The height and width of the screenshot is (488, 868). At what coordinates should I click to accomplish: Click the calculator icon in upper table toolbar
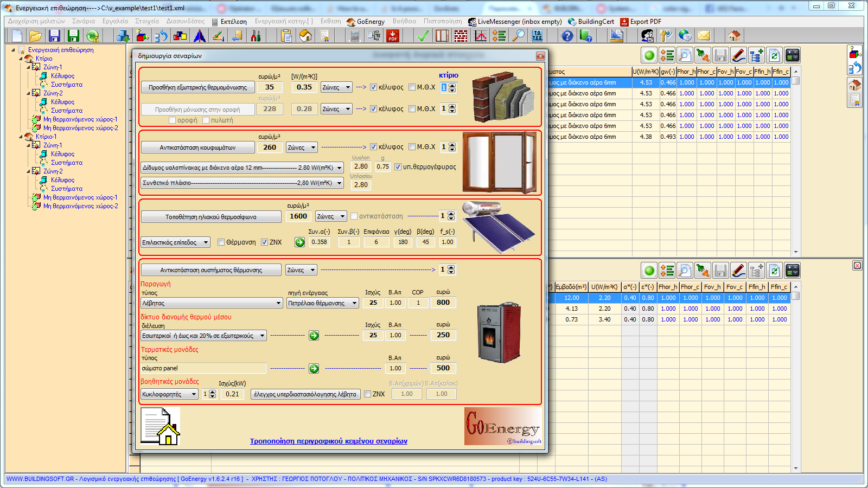793,55
